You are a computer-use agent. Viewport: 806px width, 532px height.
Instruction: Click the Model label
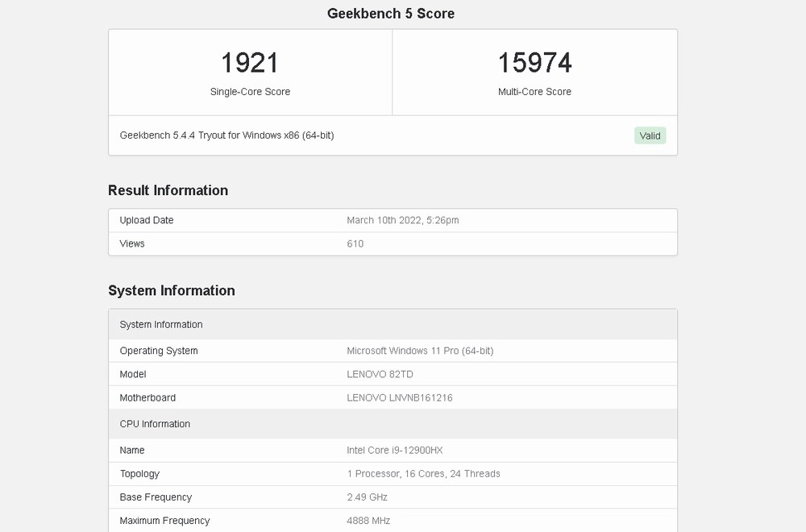(133, 374)
